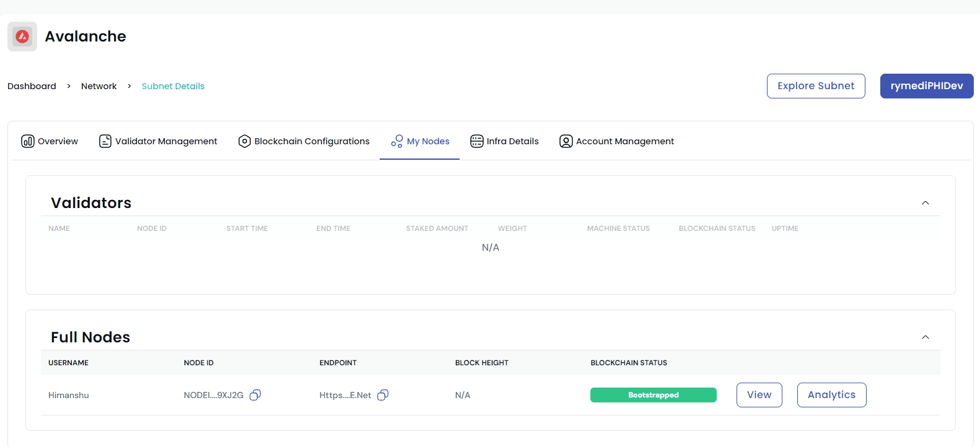Open the Validator Management tab
980x447 pixels.
click(158, 141)
